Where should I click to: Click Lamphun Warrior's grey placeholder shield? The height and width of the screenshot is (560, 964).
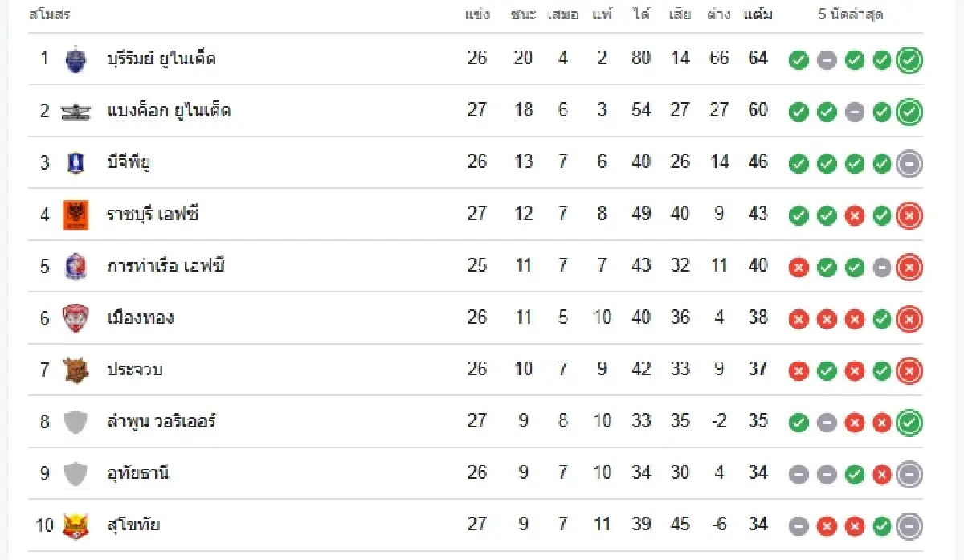(x=76, y=422)
